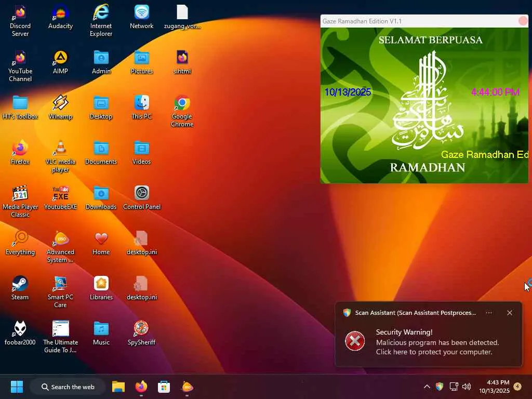Dismiss the Scan Assistant notification
Screen dimensions: 532x399
coord(510,313)
